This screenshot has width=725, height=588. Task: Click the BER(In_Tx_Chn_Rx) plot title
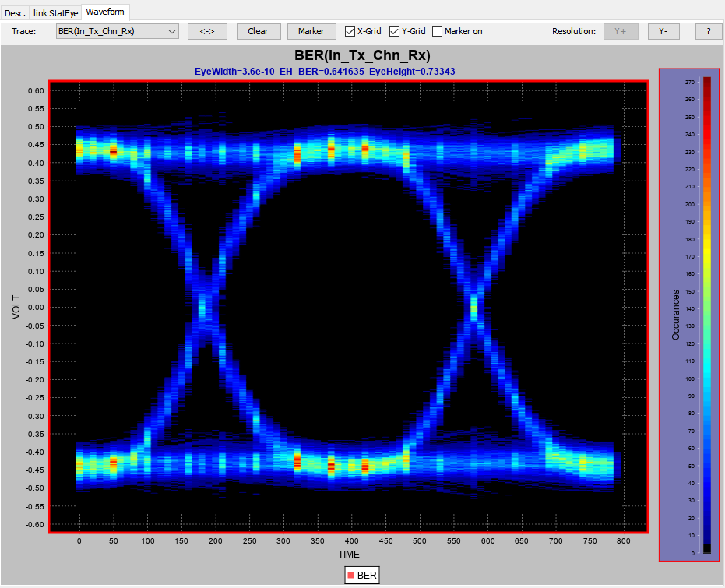point(363,56)
